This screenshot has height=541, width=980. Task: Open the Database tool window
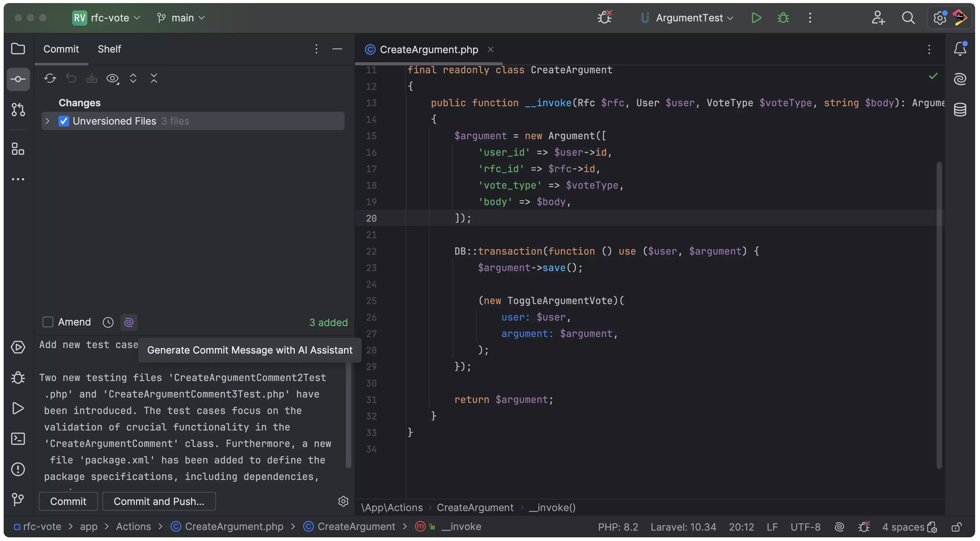[960, 110]
